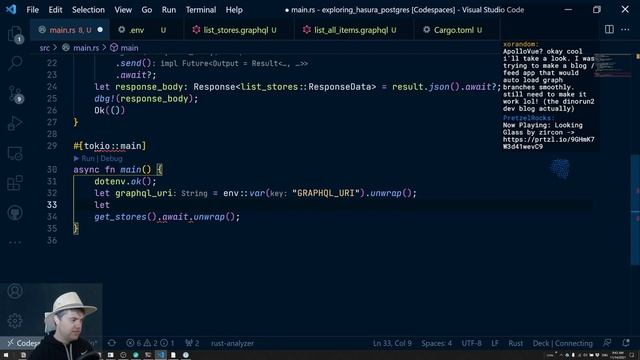Click the "GRAPHQL_URI" string on line 32
Viewport: 640px width, 360px height.
tap(326, 193)
